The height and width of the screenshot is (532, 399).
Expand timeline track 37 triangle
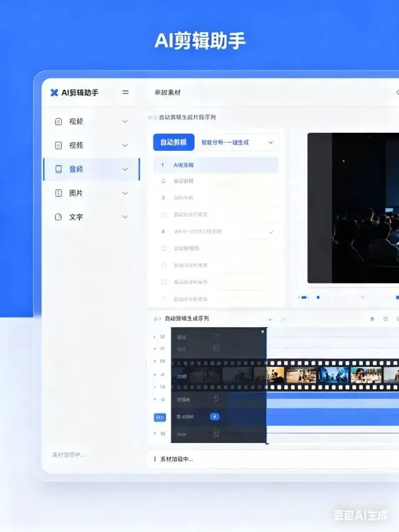click(155, 348)
